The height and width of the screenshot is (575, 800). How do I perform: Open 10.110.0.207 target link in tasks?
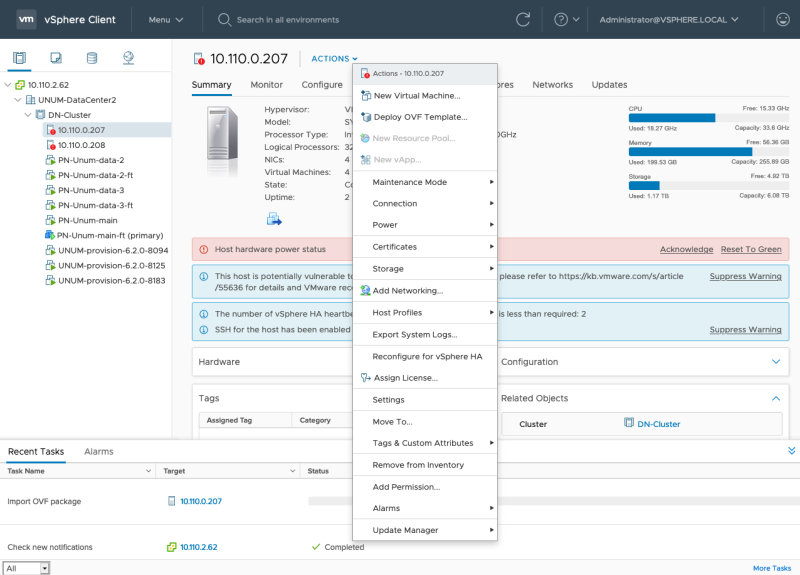(x=201, y=502)
